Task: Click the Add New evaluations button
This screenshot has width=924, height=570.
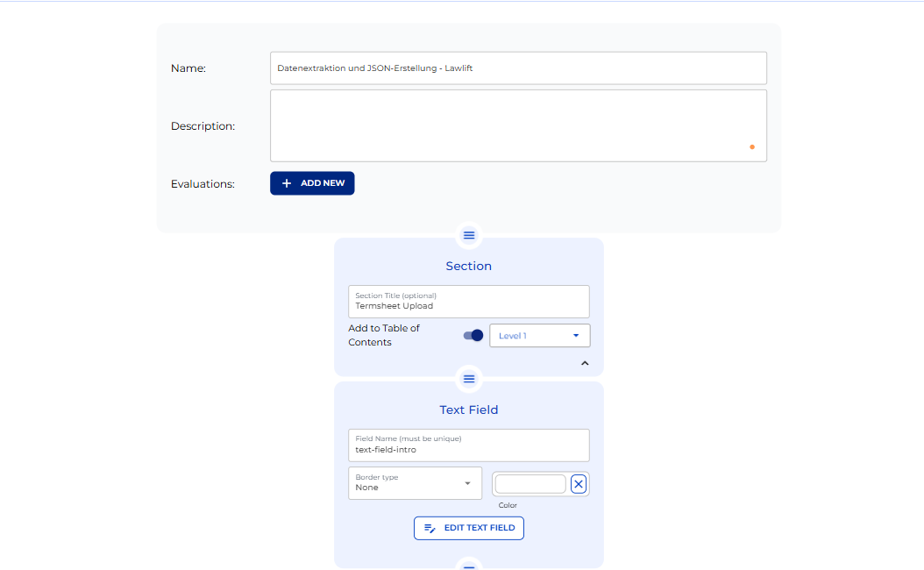Action: [x=312, y=182]
